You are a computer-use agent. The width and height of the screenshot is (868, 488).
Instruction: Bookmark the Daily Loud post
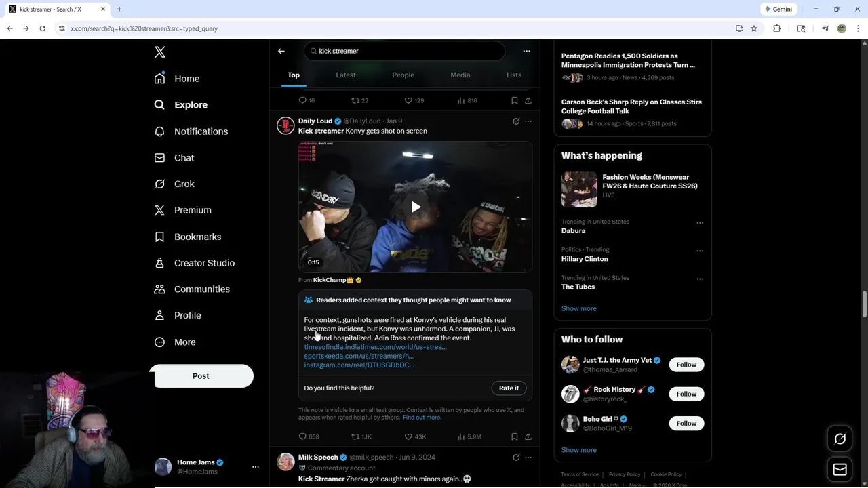[515, 437]
